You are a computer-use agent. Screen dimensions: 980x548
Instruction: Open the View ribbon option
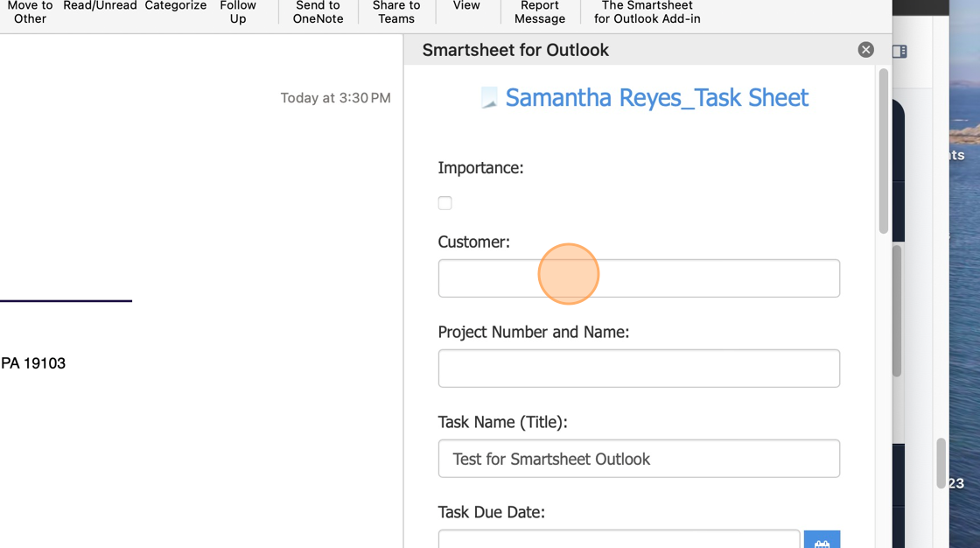pyautogui.click(x=466, y=6)
